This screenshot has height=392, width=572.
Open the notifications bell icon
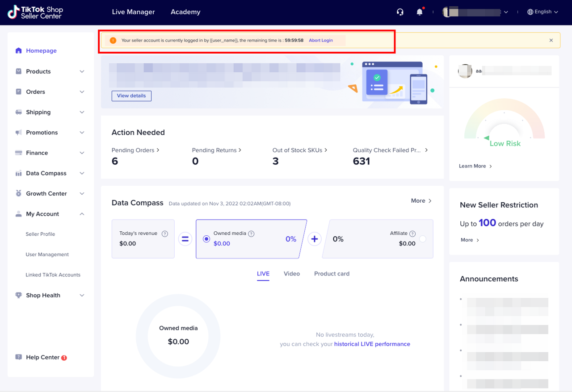[x=419, y=12]
